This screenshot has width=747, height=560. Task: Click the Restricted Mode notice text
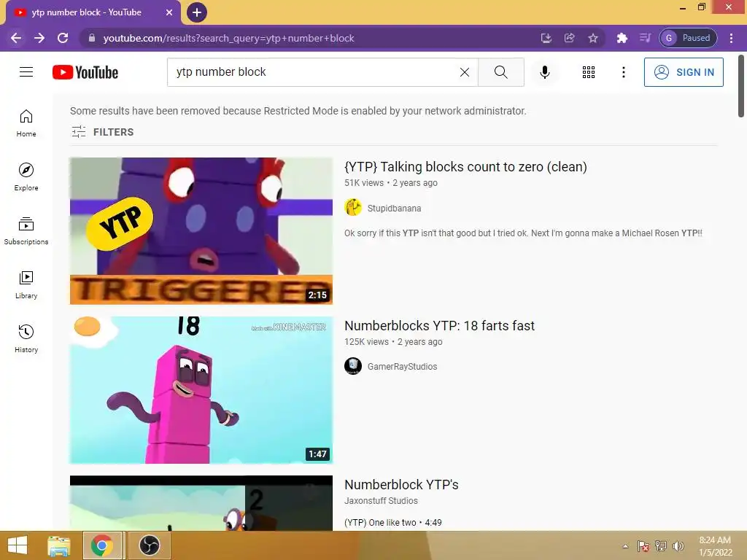tap(298, 111)
